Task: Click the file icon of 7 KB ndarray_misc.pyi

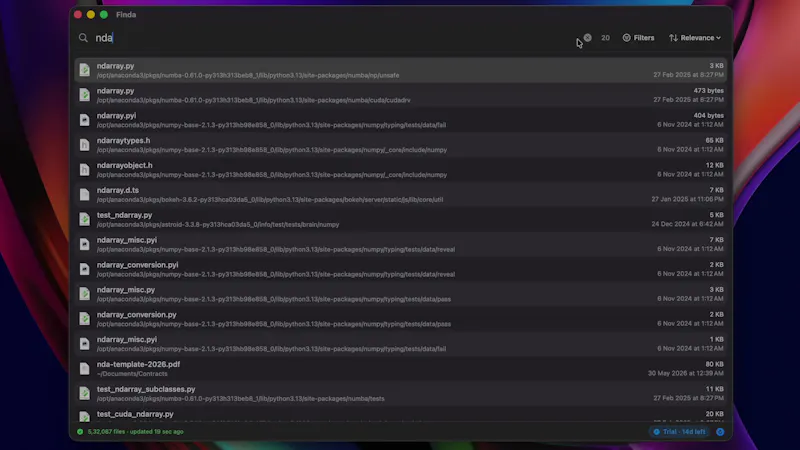Action: [x=85, y=244]
